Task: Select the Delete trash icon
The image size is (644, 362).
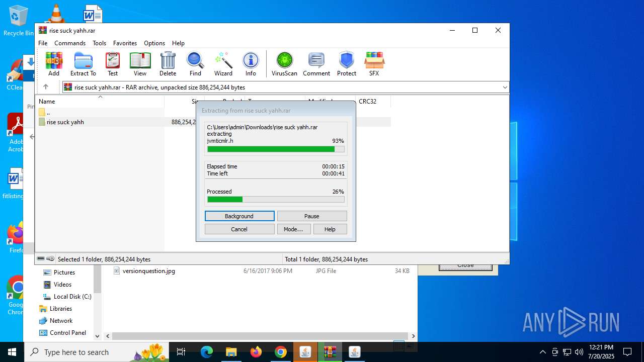Action: (x=168, y=64)
